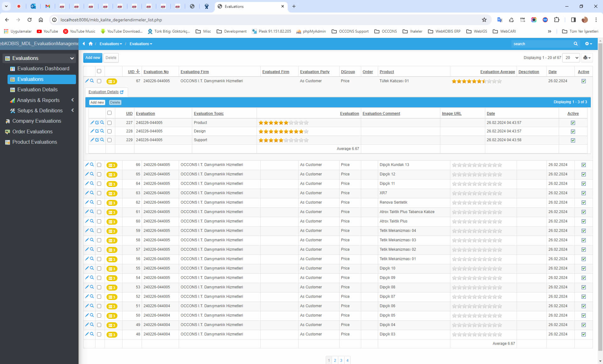Image resolution: width=603 pixels, height=364 pixels.
Task: Set star rating for Product detail row
Action: click(x=284, y=123)
